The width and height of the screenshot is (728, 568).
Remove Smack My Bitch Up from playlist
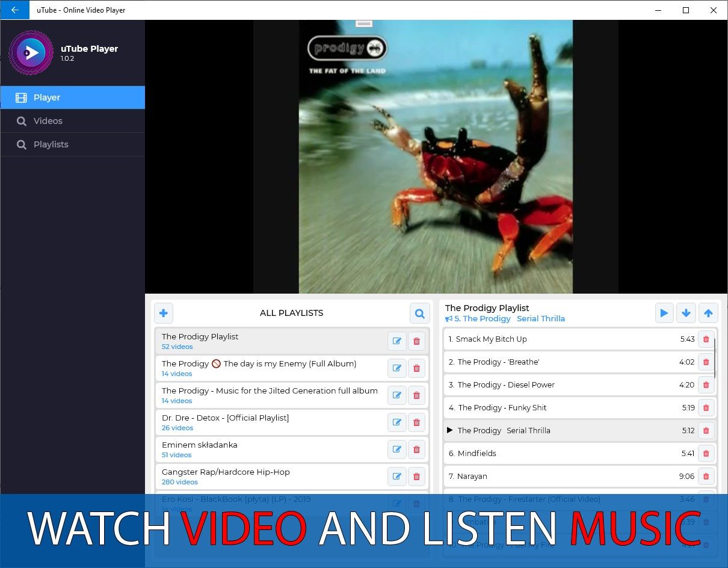point(706,339)
